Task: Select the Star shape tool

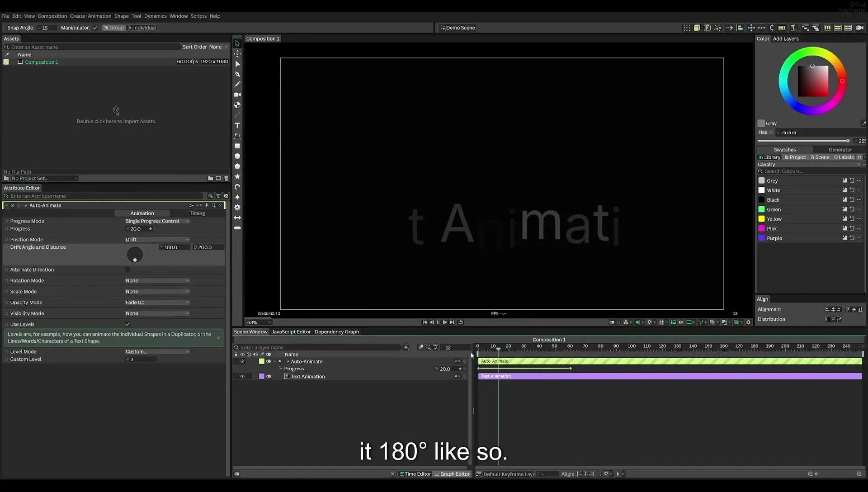Action: (237, 176)
